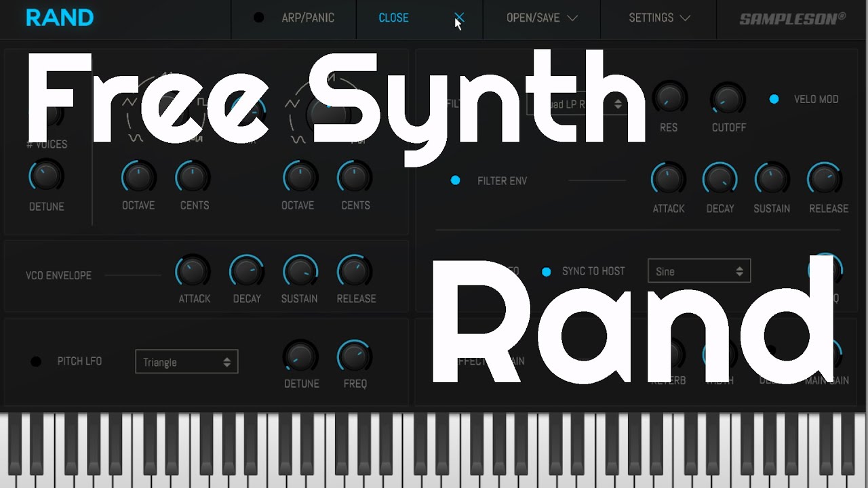
Task: Click the FILTER ENV RELEASE knob
Action: pyautogui.click(x=825, y=180)
